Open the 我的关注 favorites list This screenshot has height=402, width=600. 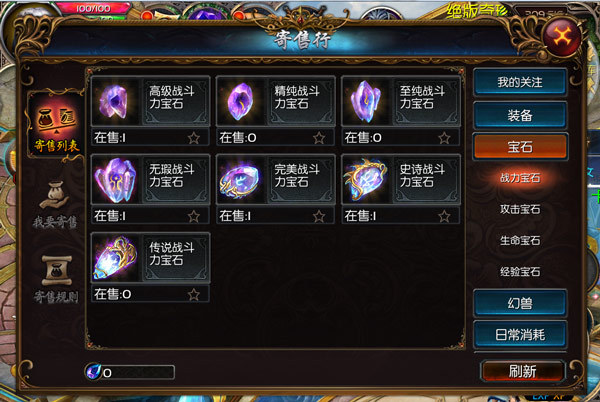click(x=520, y=82)
